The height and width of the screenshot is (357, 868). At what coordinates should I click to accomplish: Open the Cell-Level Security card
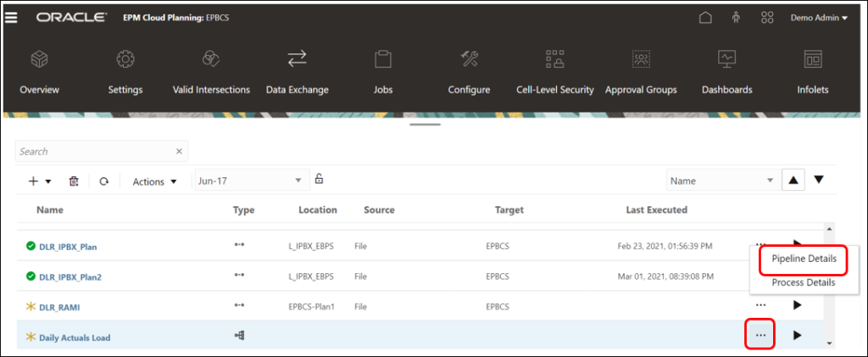(554, 71)
